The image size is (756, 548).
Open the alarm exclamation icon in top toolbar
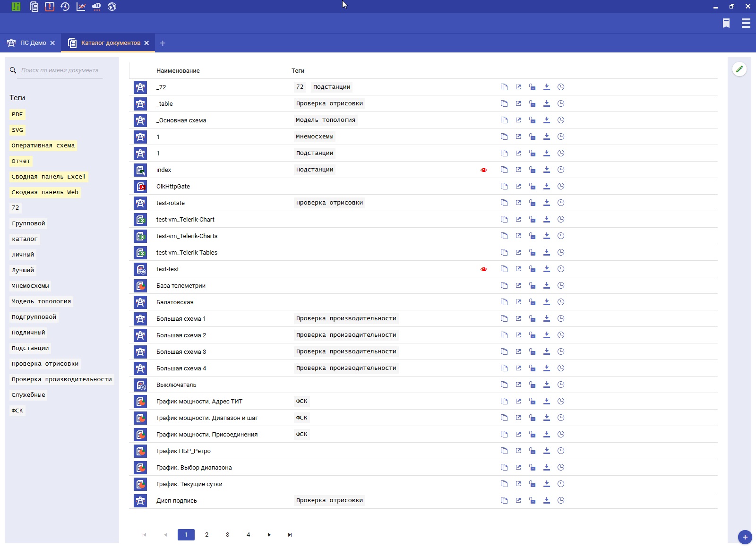50,7
